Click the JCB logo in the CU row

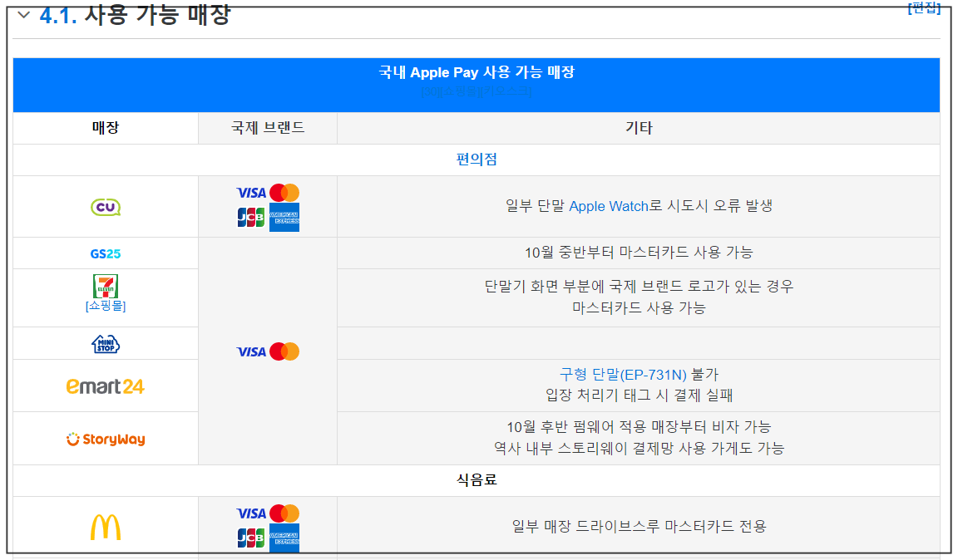251,218
